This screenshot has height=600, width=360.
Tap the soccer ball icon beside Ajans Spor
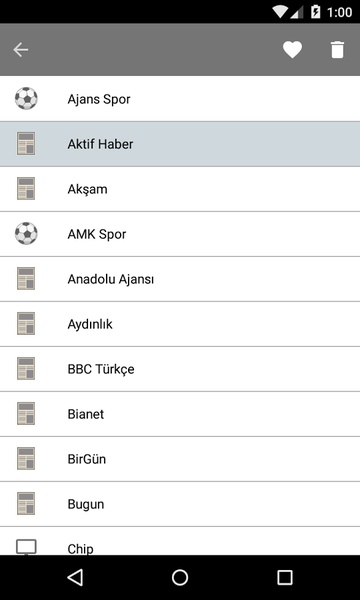tap(26, 98)
